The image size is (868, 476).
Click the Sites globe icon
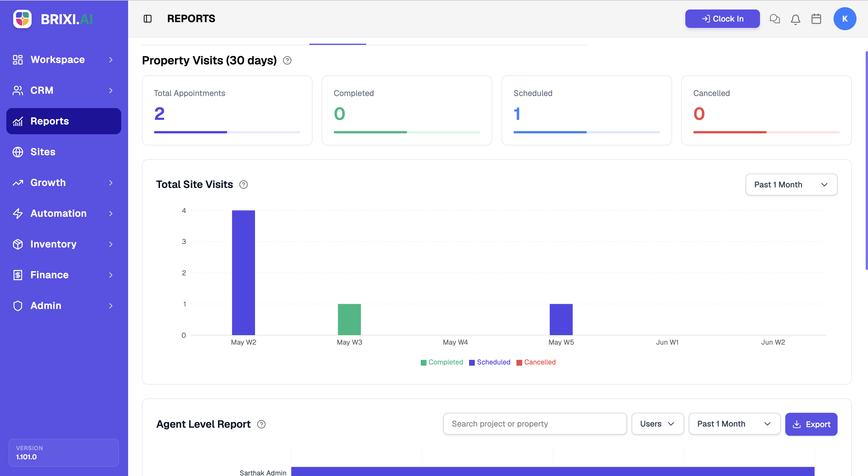click(x=18, y=152)
